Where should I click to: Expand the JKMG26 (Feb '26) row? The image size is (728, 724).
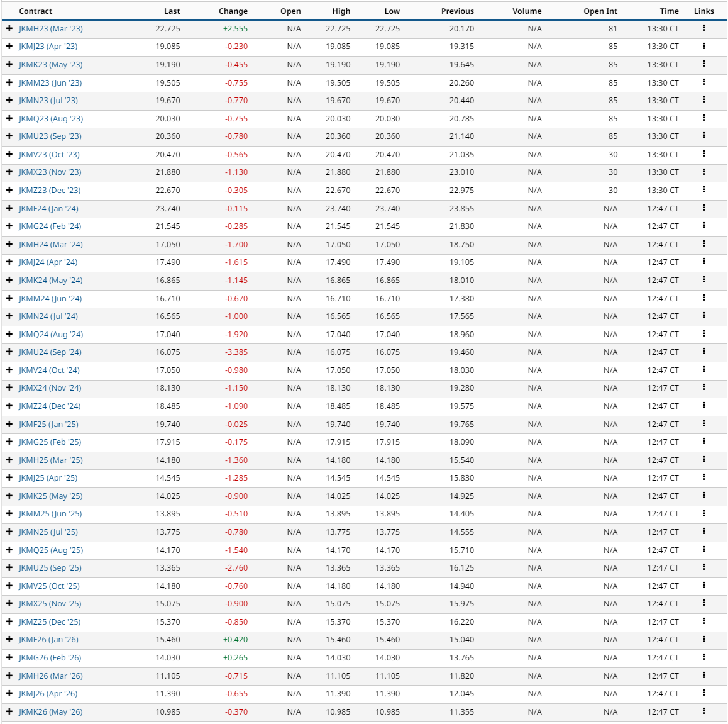click(9, 657)
